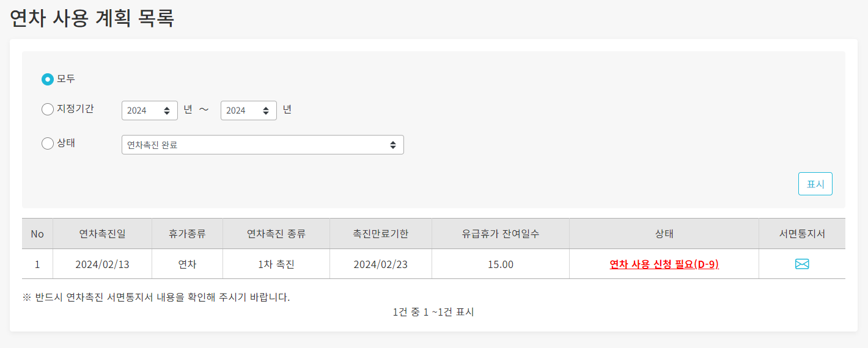
Task: Click the 연차촉진 종류 column header
Action: (x=276, y=234)
